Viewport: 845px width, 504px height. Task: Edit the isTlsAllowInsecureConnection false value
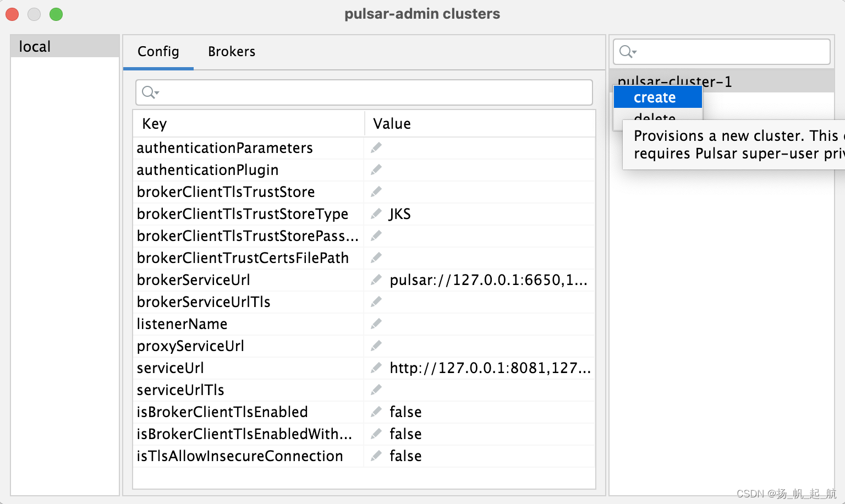[x=376, y=456]
